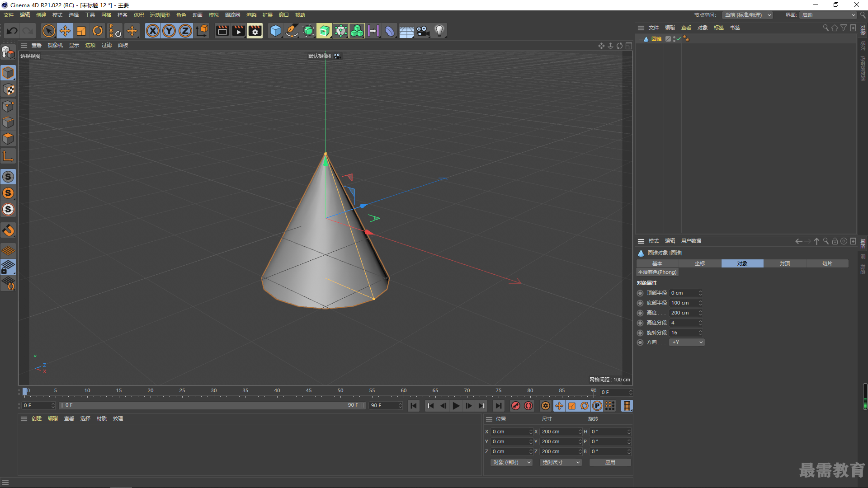Click the preview range slider bar
Screen dimensions: 868x488
click(212, 406)
